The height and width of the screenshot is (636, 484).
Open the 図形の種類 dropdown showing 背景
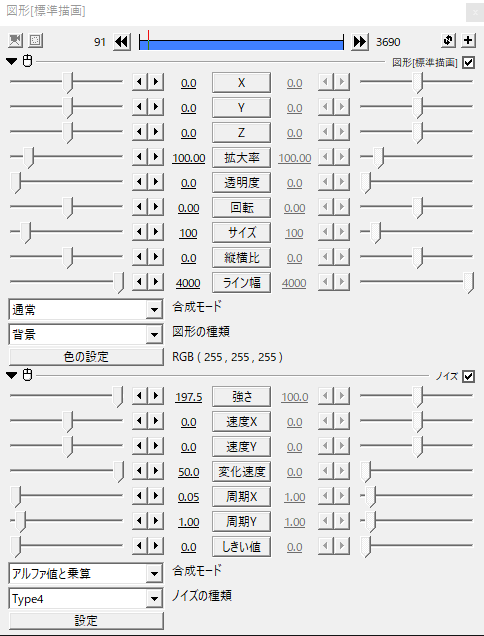(x=86, y=335)
